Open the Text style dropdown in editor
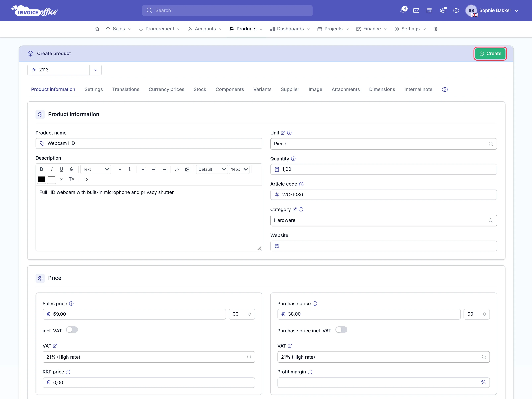 coord(95,169)
